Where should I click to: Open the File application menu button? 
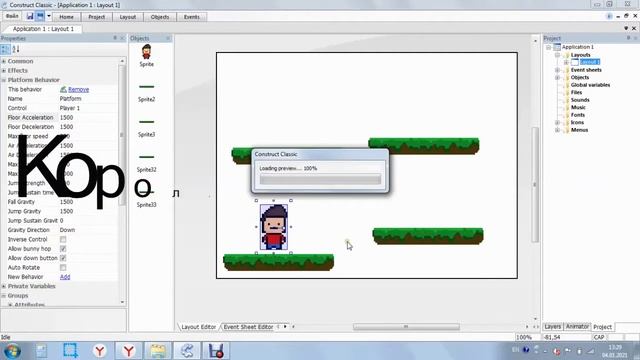12,16
